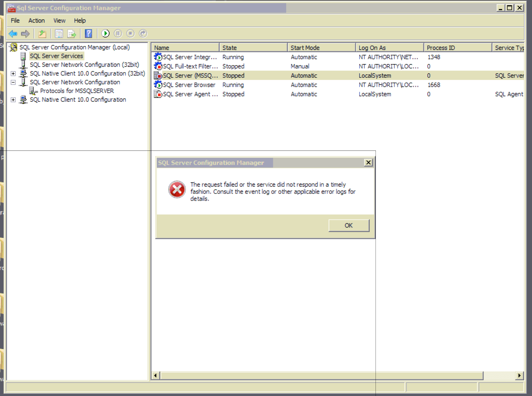The height and width of the screenshot is (396, 532).
Task: Click the Network Configuration (32bit) tree icon
Action: tap(23, 65)
